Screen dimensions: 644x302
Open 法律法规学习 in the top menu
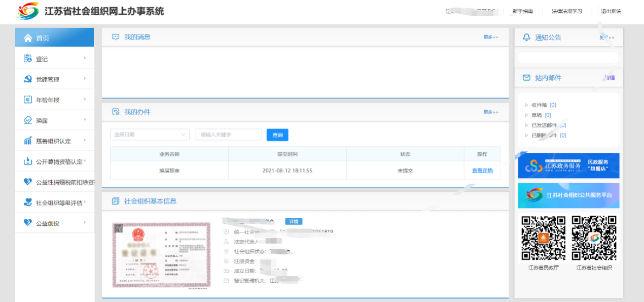pyautogui.click(x=566, y=11)
